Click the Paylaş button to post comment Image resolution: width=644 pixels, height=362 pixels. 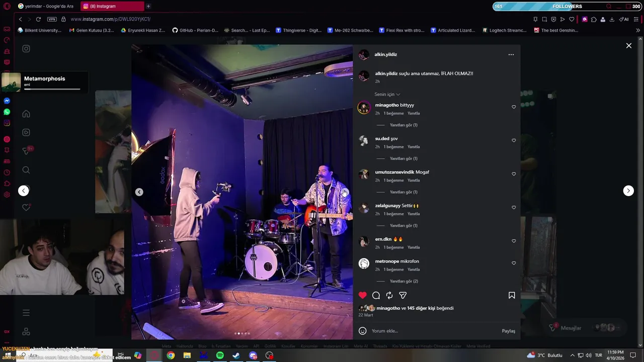click(x=509, y=331)
